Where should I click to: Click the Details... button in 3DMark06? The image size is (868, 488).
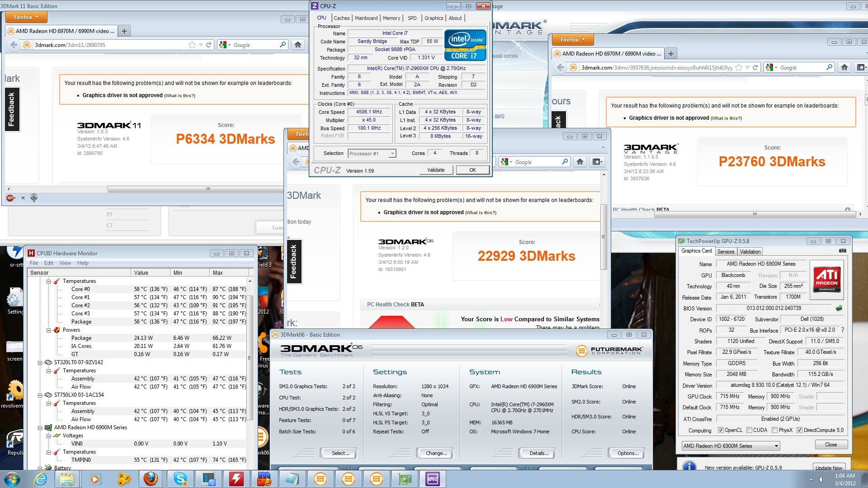coord(539,453)
